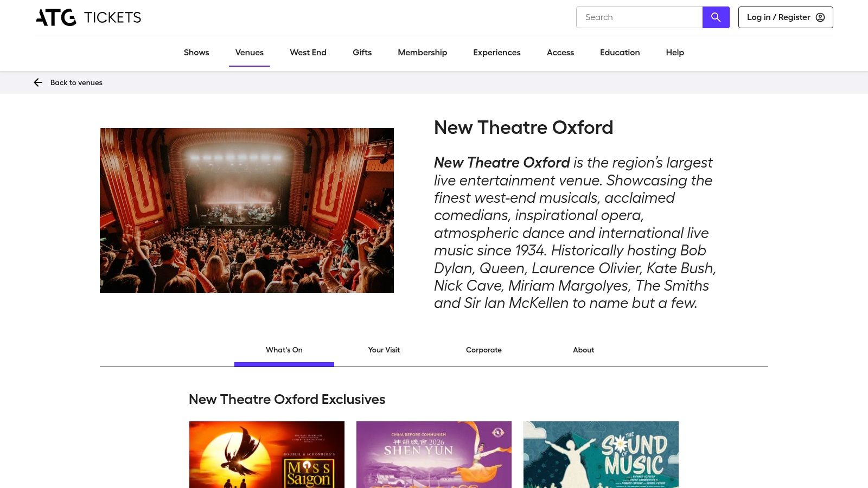The height and width of the screenshot is (488, 868).
Task: Open the Membership section
Action: click(423, 53)
